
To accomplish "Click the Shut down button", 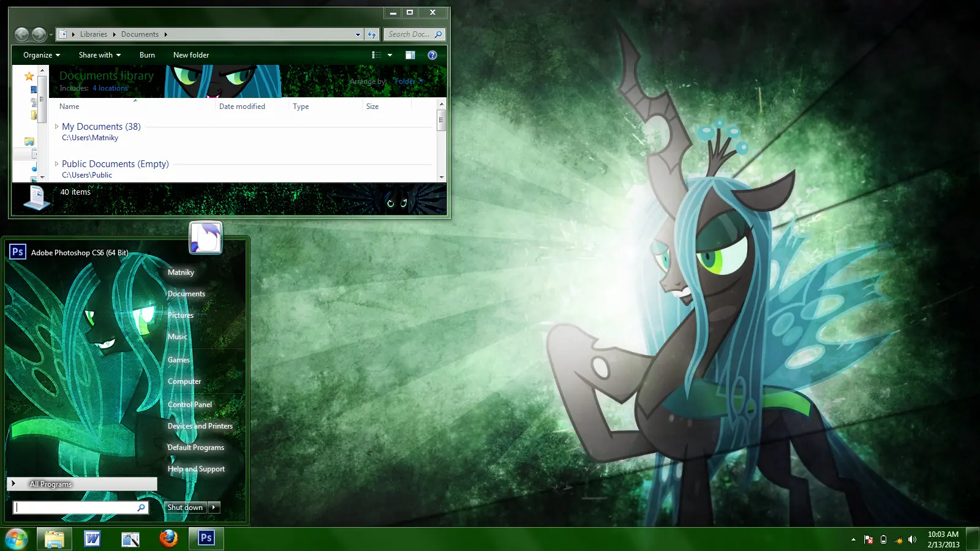I will click(x=186, y=507).
